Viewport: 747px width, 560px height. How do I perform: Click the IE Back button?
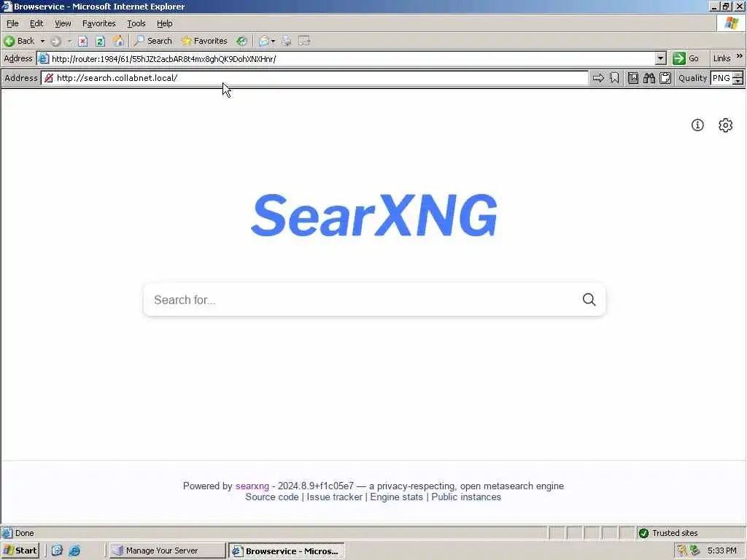click(x=20, y=41)
